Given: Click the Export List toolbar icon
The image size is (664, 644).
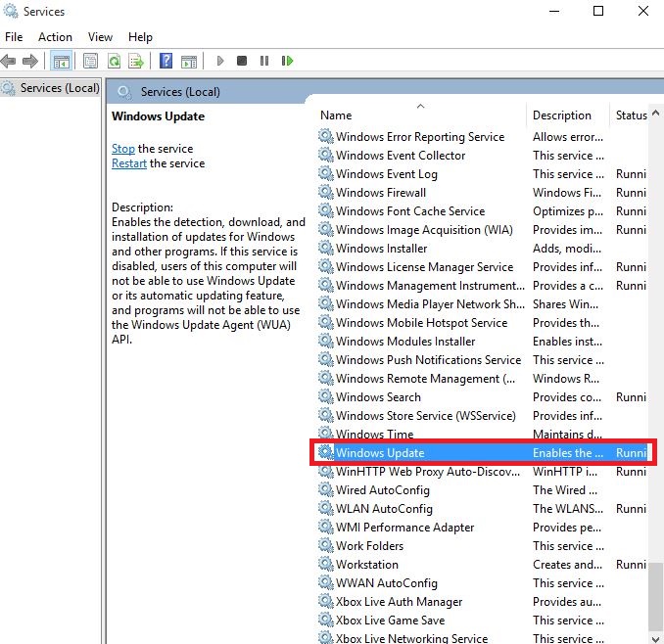Looking at the screenshot, I should click(x=136, y=62).
